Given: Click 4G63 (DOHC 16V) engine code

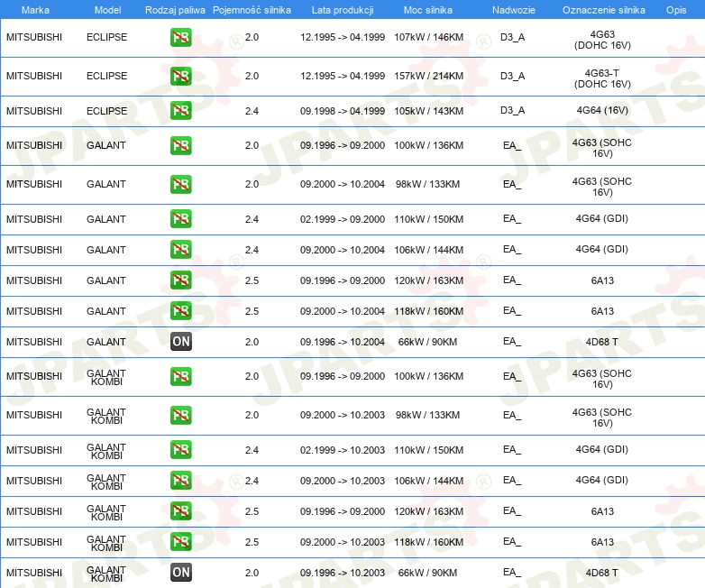Looking at the screenshot, I should [x=602, y=40].
